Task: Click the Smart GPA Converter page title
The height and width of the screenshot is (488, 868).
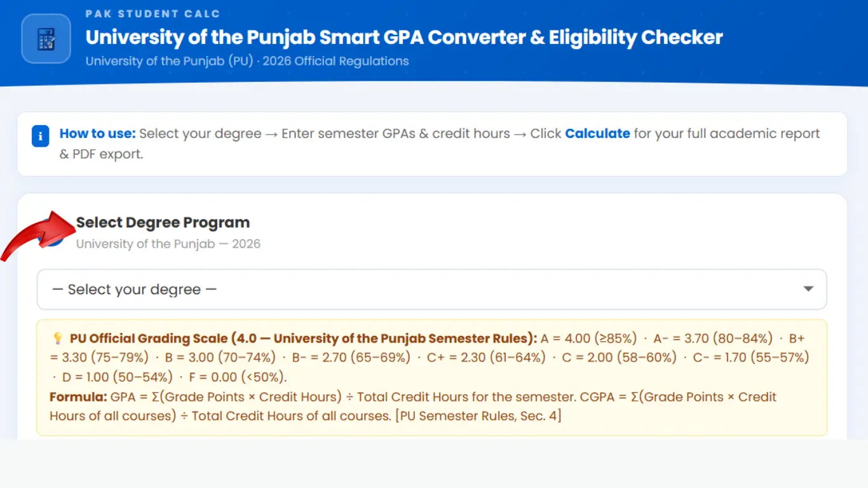Action: click(x=403, y=37)
